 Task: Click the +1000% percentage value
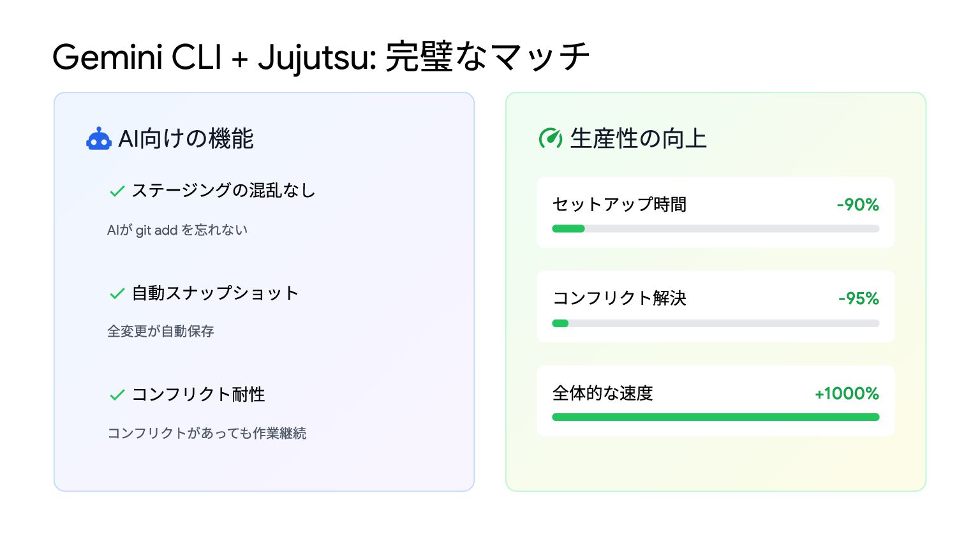[x=847, y=393]
